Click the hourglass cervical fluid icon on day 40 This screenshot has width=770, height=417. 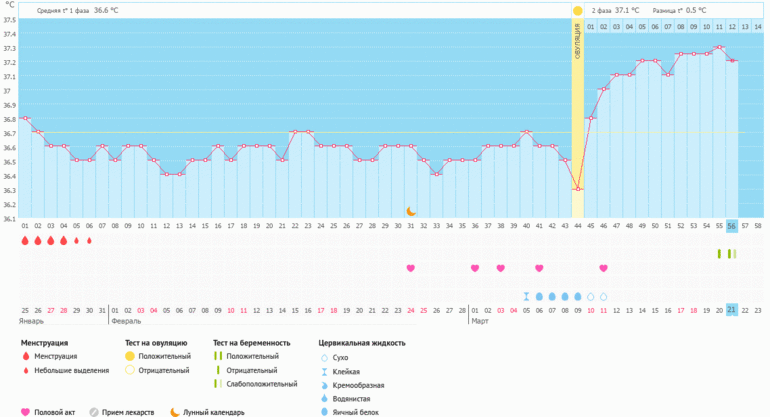(526, 297)
